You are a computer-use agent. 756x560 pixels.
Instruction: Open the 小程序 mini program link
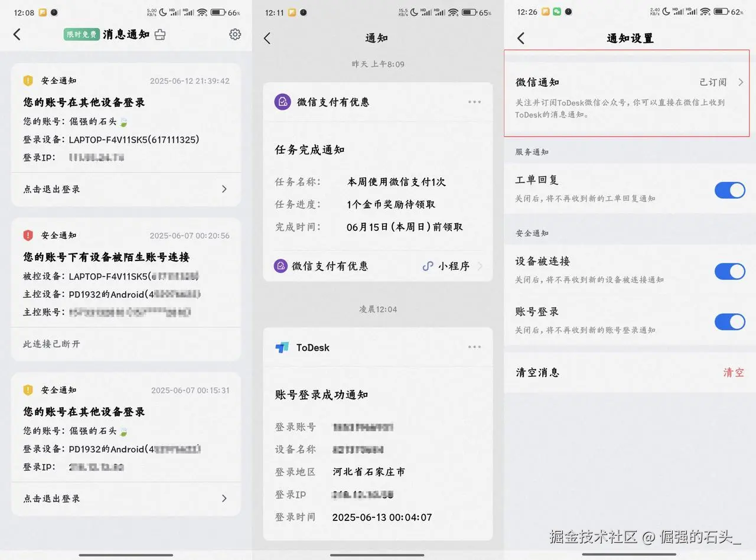pyautogui.click(x=453, y=266)
